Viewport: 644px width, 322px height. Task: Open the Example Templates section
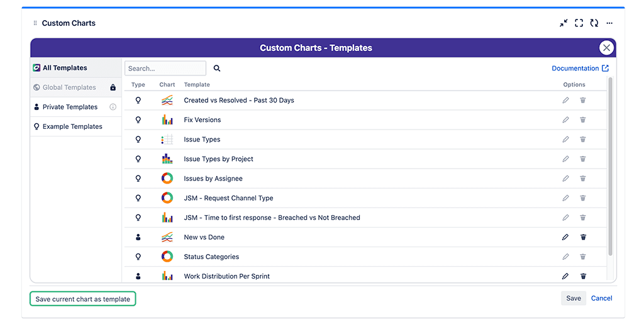click(72, 126)
